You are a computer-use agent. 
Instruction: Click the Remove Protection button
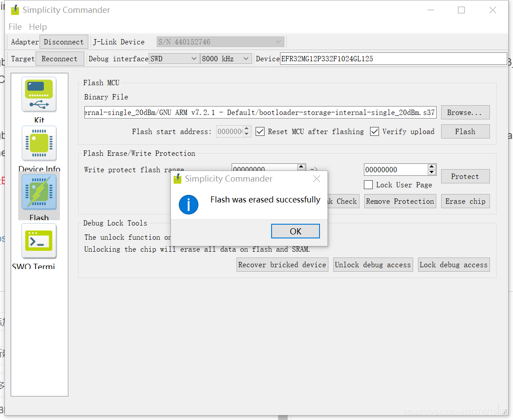coord(400,201)
